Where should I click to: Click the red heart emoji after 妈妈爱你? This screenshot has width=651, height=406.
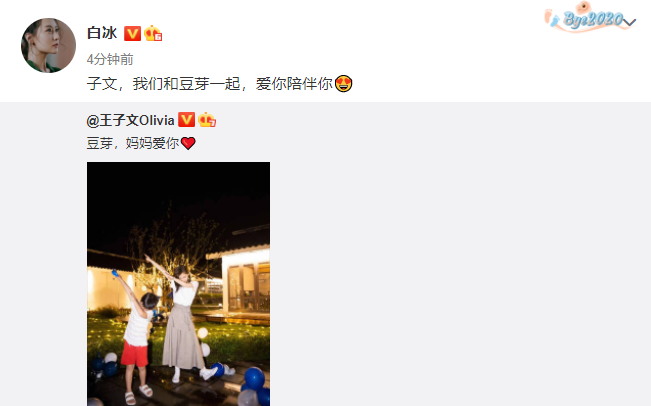click(188, 143)
